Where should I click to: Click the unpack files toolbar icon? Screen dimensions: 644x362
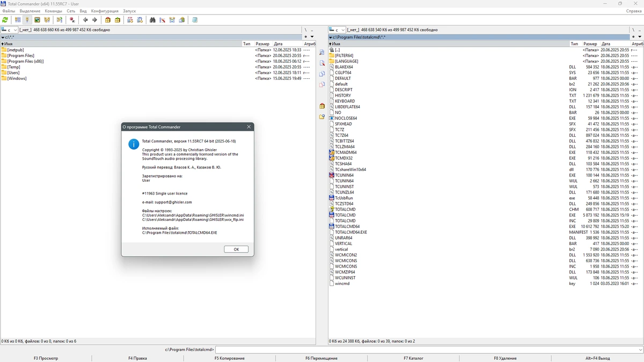click(118, 20)
